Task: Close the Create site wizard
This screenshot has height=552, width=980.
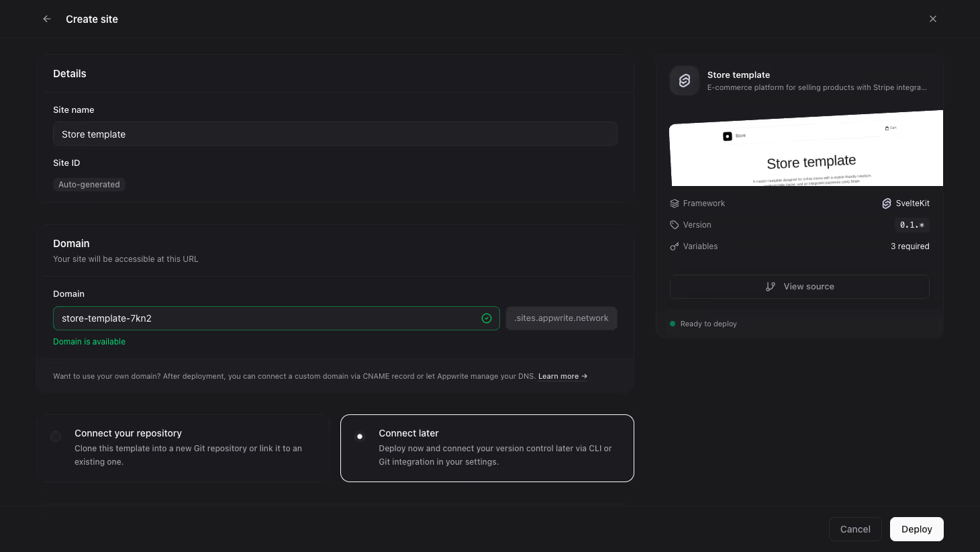Action: pyautogui.click(x=933, y=19)
